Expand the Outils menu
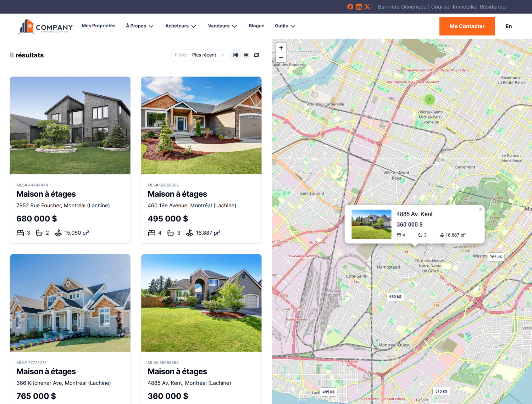Screen dimensions: 532x404 [285, 26]
